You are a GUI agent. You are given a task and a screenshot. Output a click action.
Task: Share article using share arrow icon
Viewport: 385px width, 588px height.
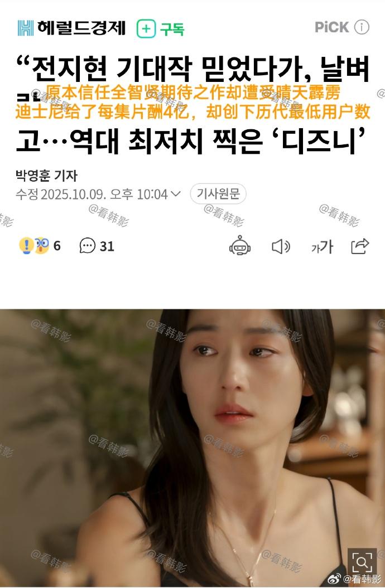[x=360, y=246]
